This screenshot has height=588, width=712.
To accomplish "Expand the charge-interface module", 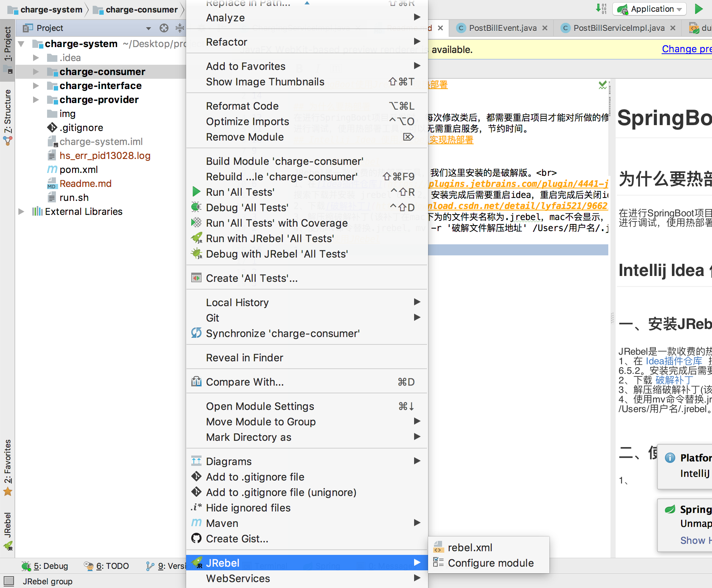I will pyautogui.click(x=36, y=86).
